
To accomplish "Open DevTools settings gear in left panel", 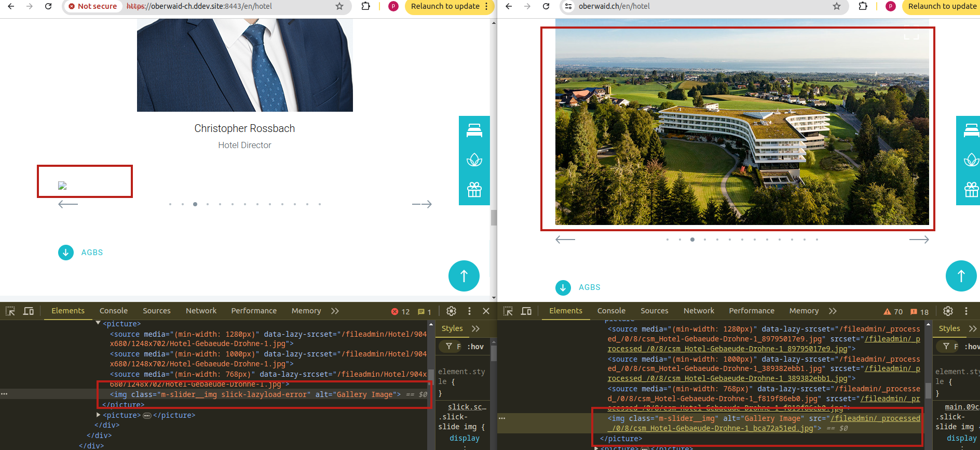I will pyautogui.click(x=452, y=311).
